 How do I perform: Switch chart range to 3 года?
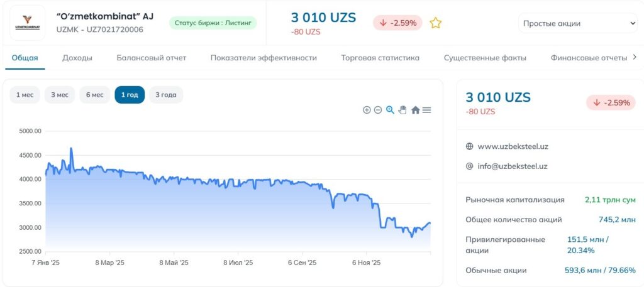166,95
